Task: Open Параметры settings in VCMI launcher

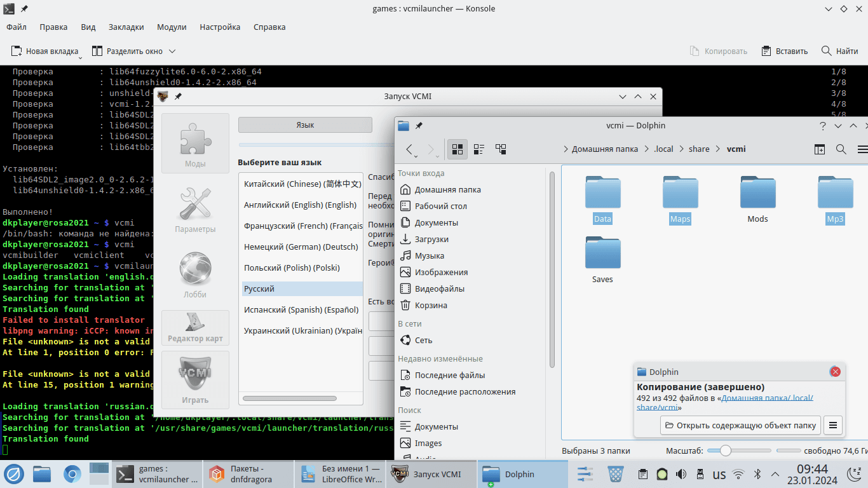Action: [195, 210]
